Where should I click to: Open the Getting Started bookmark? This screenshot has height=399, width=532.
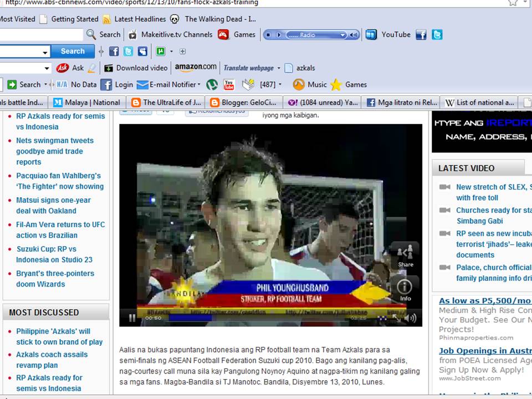tap(69, 19)
